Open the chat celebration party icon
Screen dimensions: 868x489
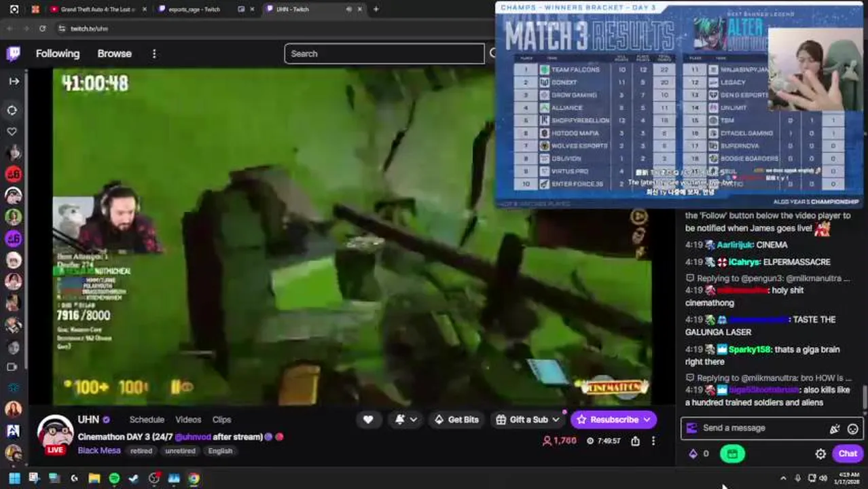click(835, 429)
